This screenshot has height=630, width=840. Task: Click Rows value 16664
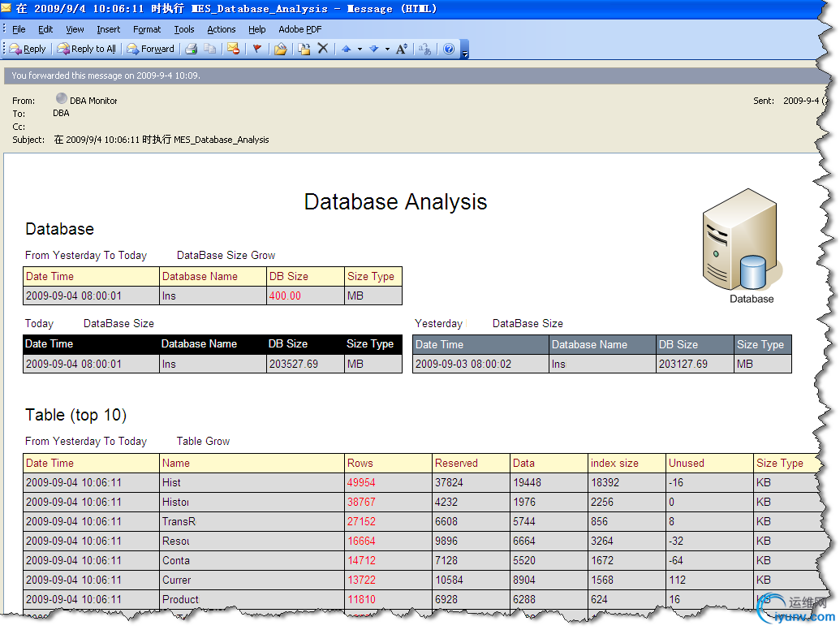point(361,541)
